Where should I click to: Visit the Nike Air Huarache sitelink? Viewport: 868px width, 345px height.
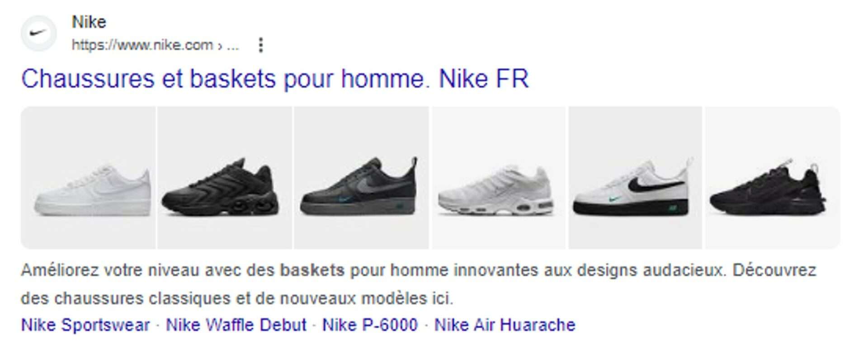click(x=505, y=325)
